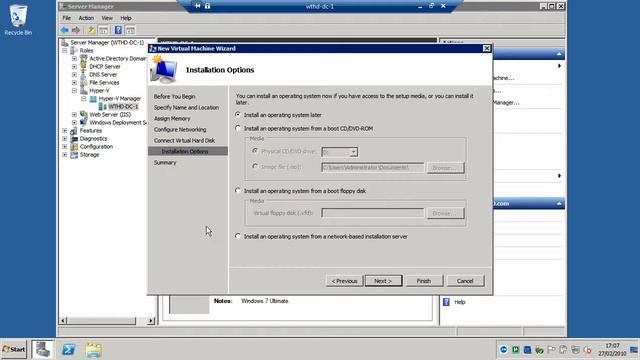Click the Forward arrow in Server Manager toolbar

[76, 30]
